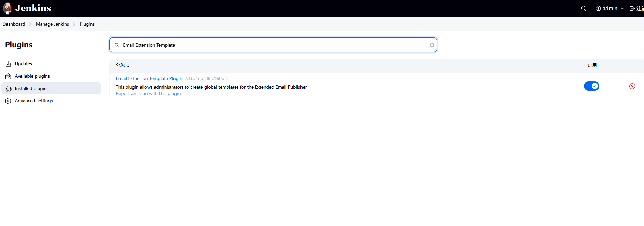Click Report an issue with this plugin

tap(148, 94)
